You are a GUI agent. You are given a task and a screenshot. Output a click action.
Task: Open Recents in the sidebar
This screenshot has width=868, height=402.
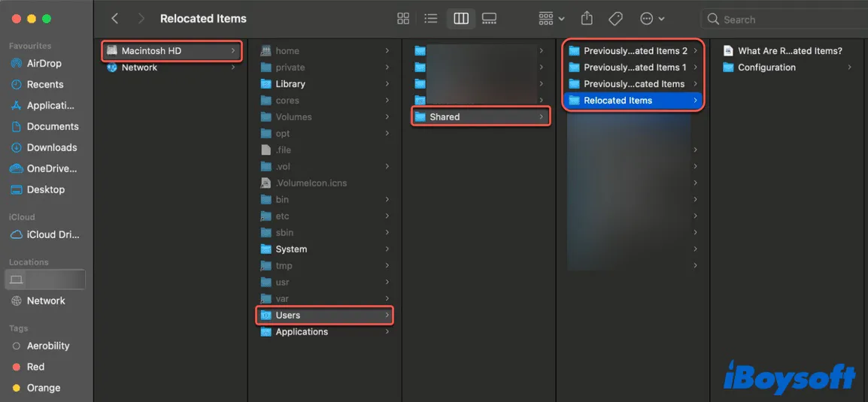click(x=45, y=85)
